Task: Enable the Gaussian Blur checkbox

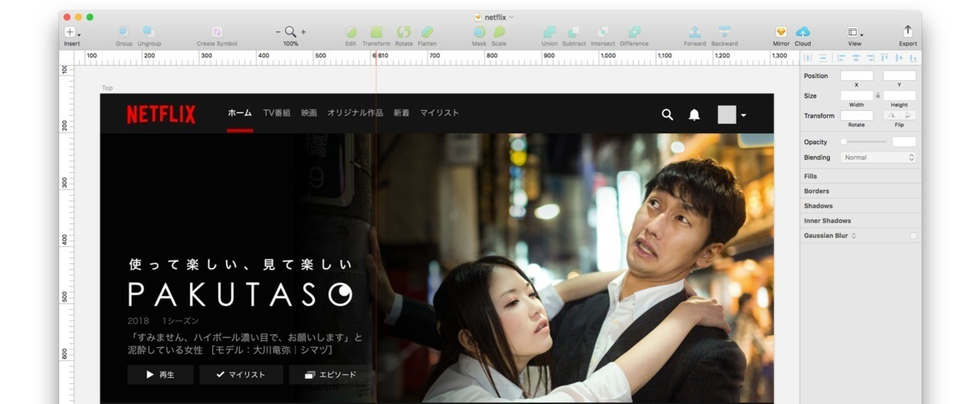Action: pyautogui.click(x=913, y=236)
